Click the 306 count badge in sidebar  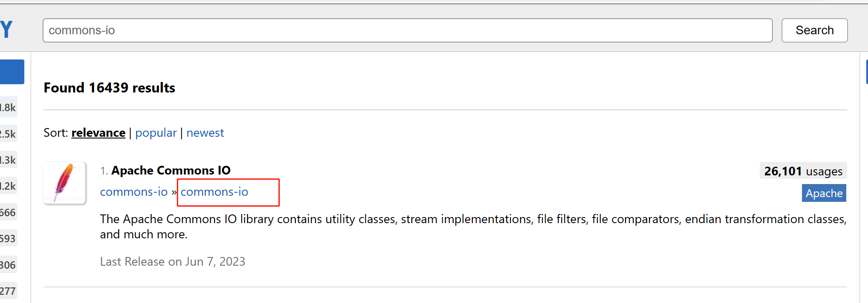coord(8,265)
